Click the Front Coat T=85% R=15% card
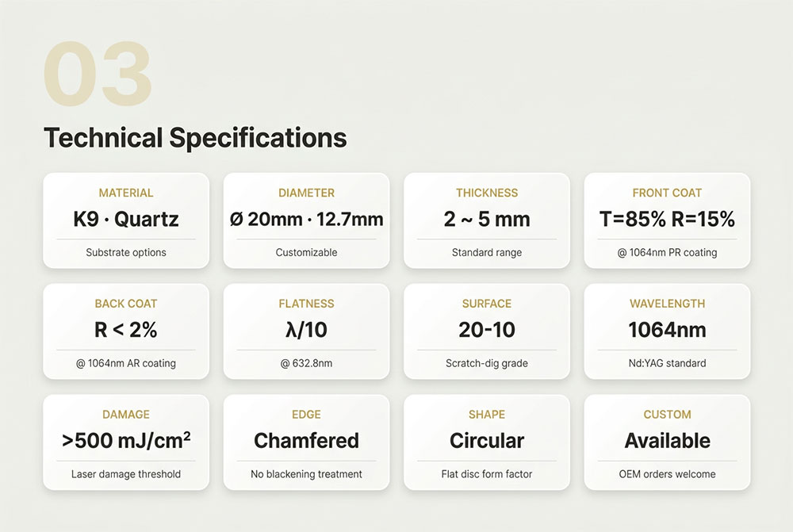The width and height of the screenshot is (793, 532). pyautogui.click(x=667, y=220)
